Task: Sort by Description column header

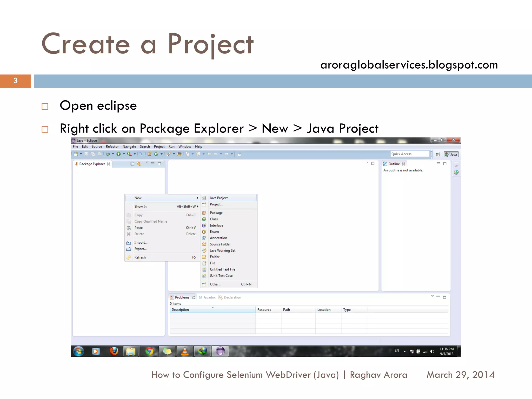Action: coord(213,310)
